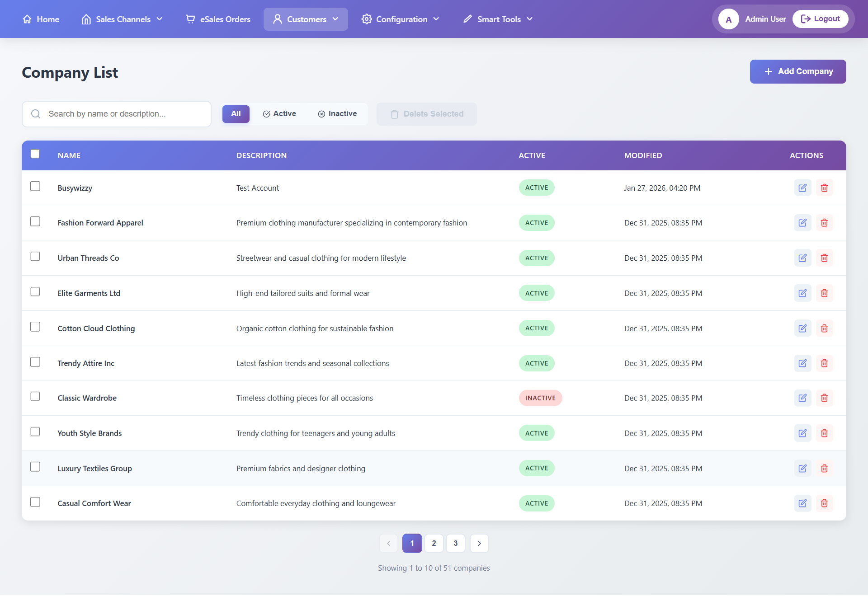
Task: Filter companies by the Inactive tab
Action: click(x=337, y=114)
